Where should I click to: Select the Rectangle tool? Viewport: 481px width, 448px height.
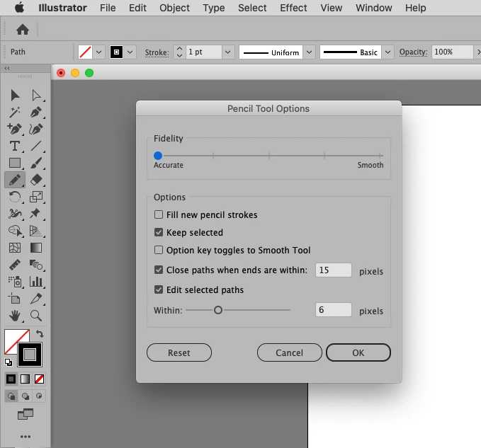click(x=15, y=163)
